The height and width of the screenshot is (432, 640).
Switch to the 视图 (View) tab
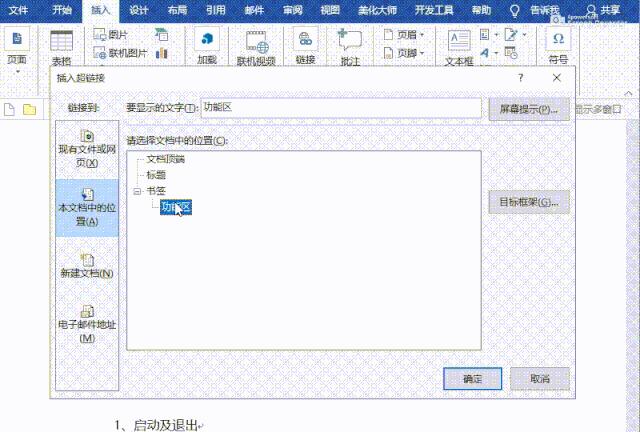330,10
